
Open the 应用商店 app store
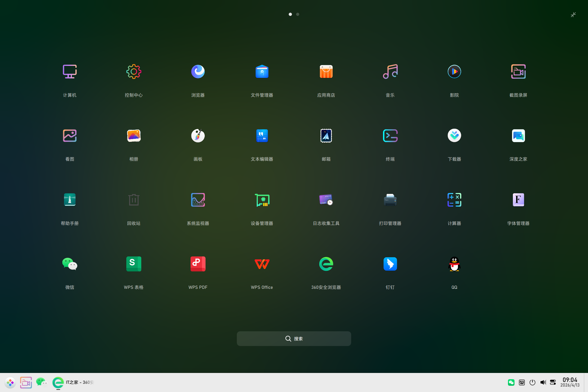pyautogui.click(x=326, y=72)
